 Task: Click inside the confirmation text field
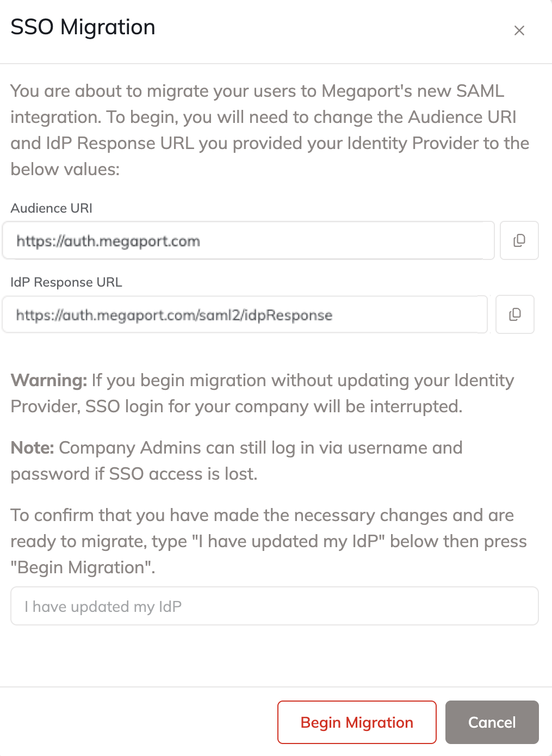tap(274, 606)
